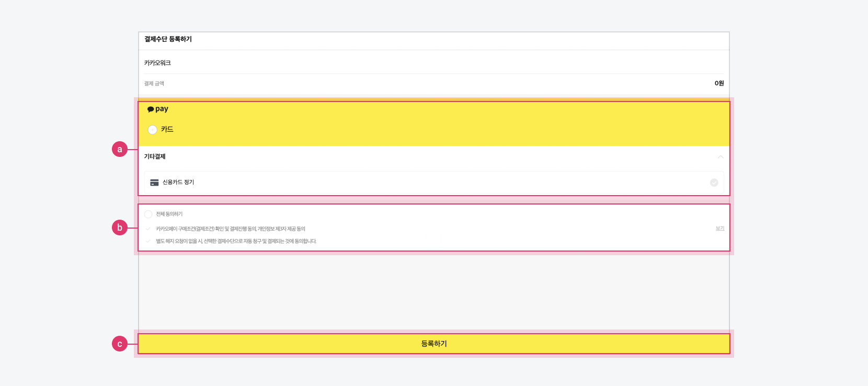The image size is (868, 386).
Task: Click annotation marker c
Action: coord(120,344)
